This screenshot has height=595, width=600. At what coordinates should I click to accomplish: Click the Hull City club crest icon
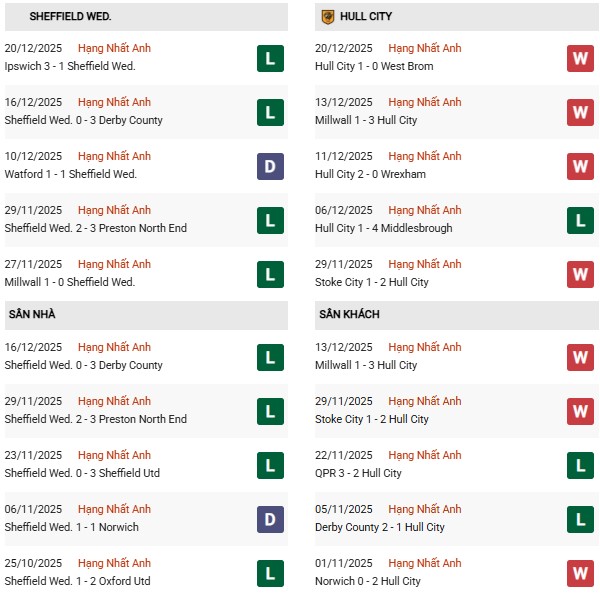[327, 17]
